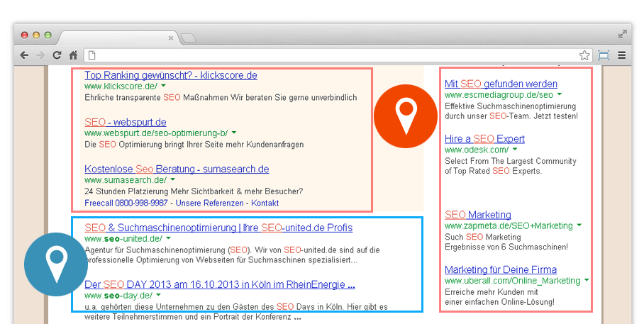Click the green URL www.seo-day.de/
This screenshot has height=324, width=644.
pos(118,296)
